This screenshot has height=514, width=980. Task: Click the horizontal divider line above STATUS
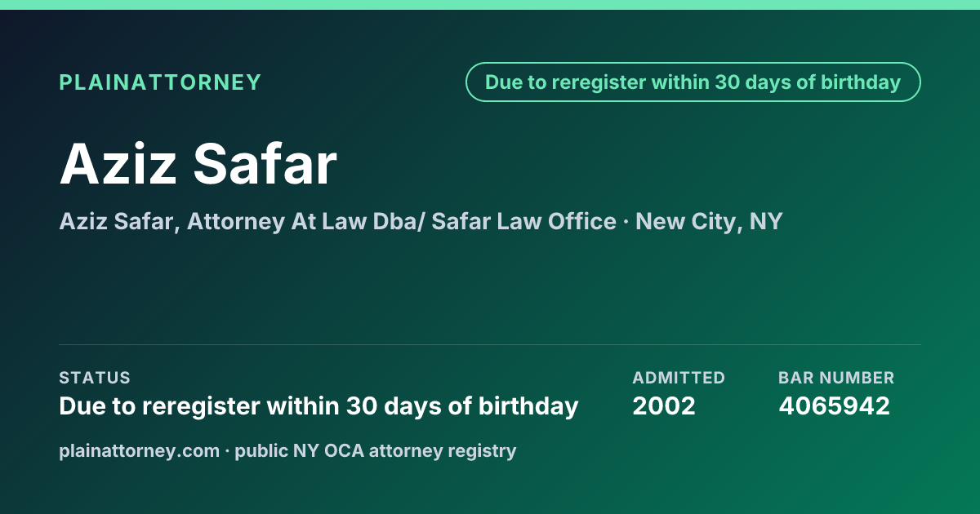(x=490, y=344)
